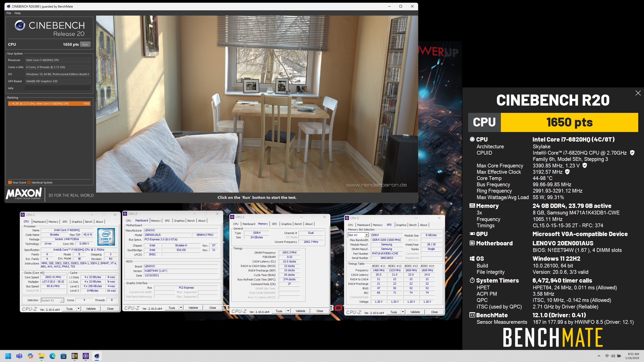Click Tools button in CPU-Z Memory window
This screenshot has height=362, width=644.
(x=279, y=311)
